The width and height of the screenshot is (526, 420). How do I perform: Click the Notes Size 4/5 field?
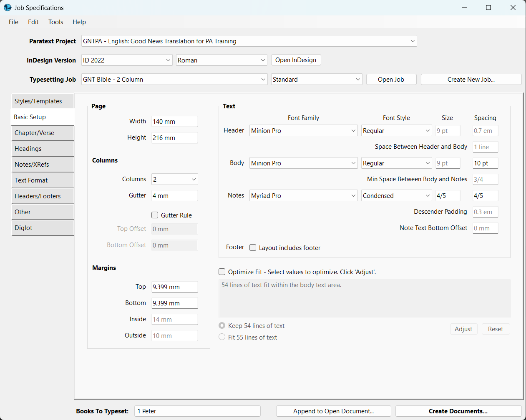pyautogui.click(x=448, y=195)
